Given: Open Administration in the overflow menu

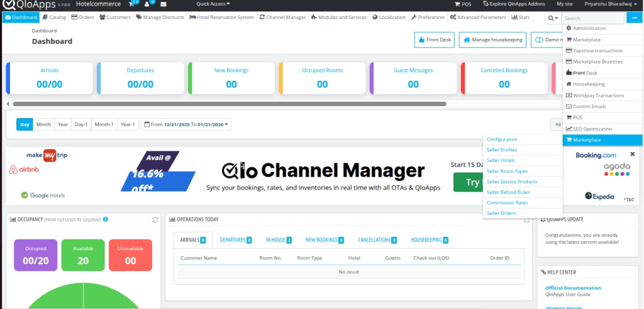Looking at the screenshot, I should tap(602, 28).
